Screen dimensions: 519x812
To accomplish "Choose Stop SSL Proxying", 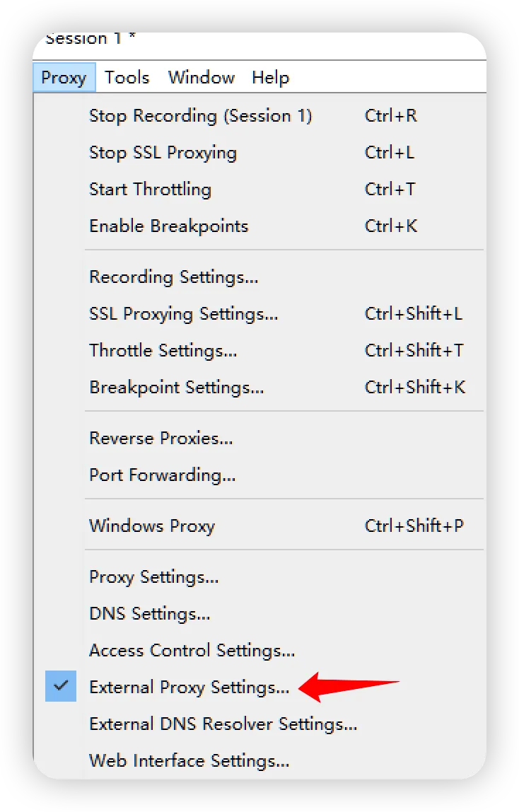I will pos(163,152).
